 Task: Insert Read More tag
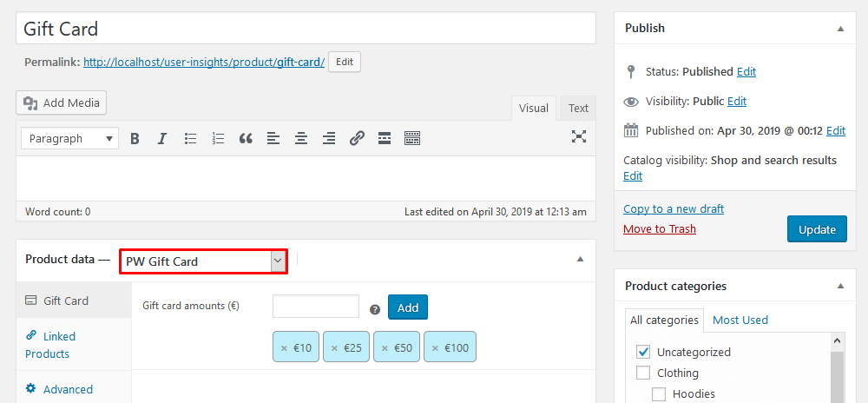pyautogui.click(x=385, y=138)
